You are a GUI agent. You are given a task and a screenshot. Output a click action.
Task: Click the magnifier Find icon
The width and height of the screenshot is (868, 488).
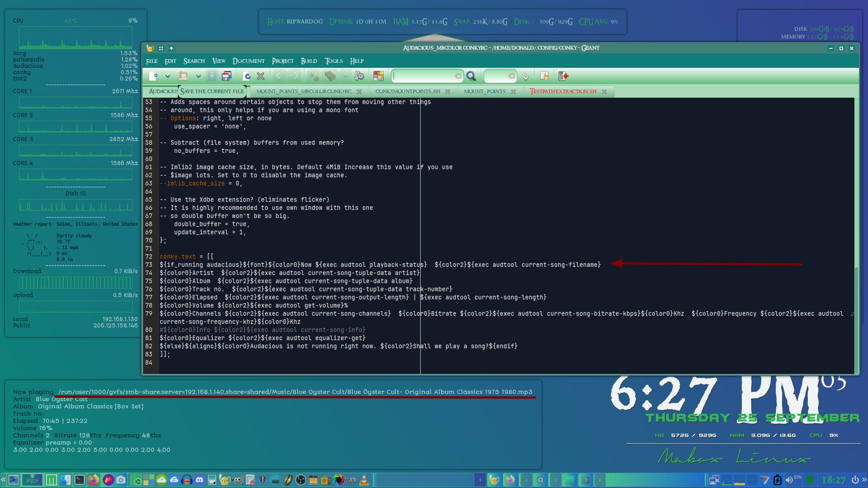pos(471,76)
